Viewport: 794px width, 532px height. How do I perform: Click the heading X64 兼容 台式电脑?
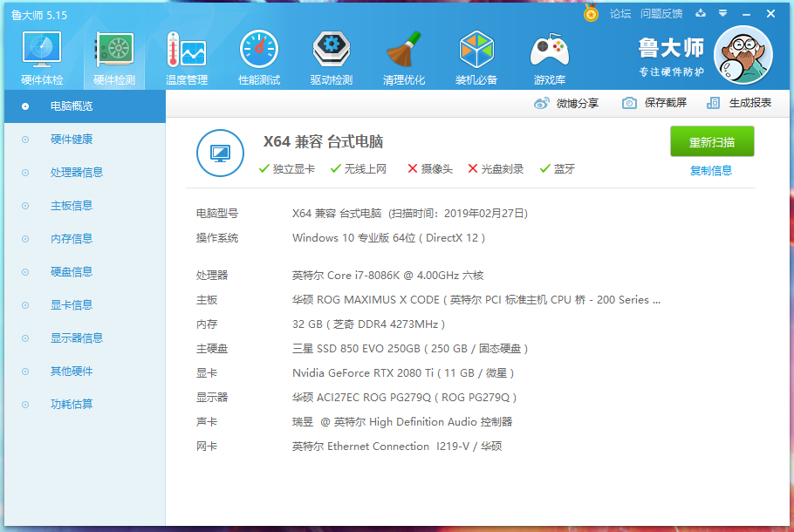323,142
